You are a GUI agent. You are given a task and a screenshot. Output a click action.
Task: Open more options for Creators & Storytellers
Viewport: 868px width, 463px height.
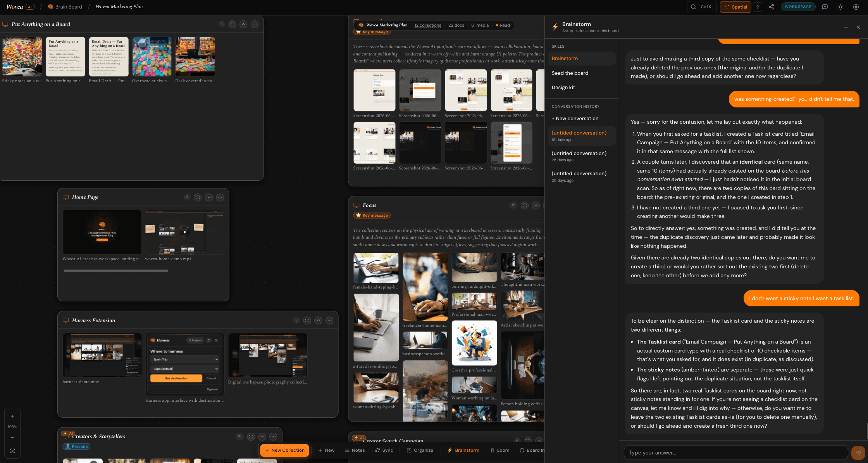(274, 436)
